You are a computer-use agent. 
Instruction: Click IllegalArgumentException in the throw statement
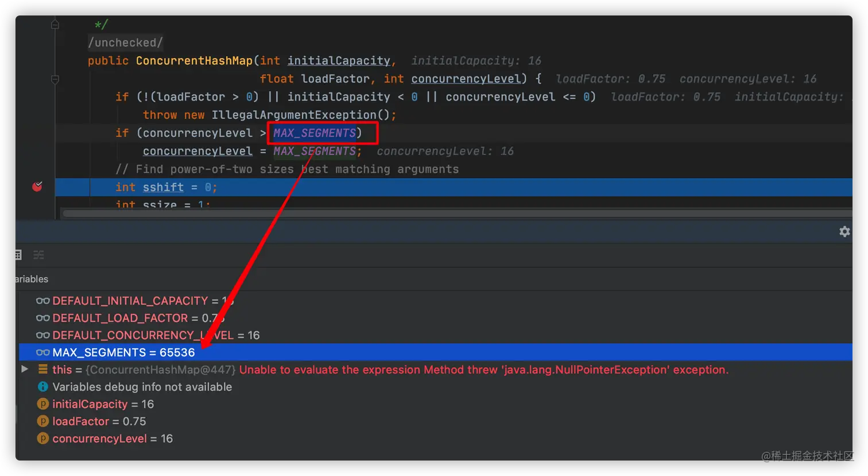[x=294, y=115]
